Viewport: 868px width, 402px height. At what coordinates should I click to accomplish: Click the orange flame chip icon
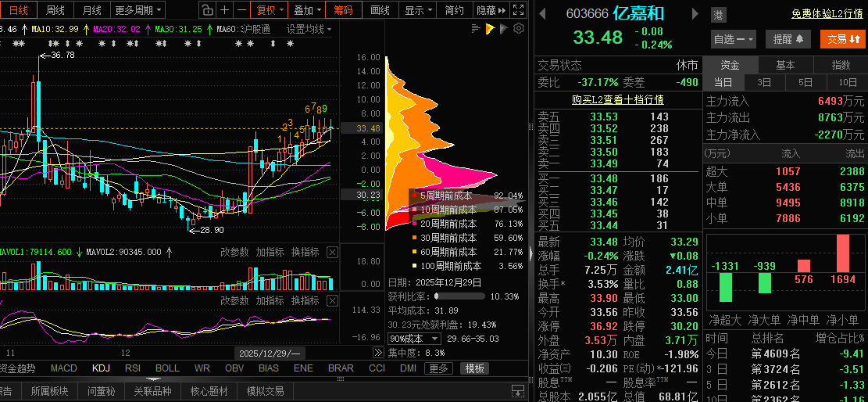490,29
